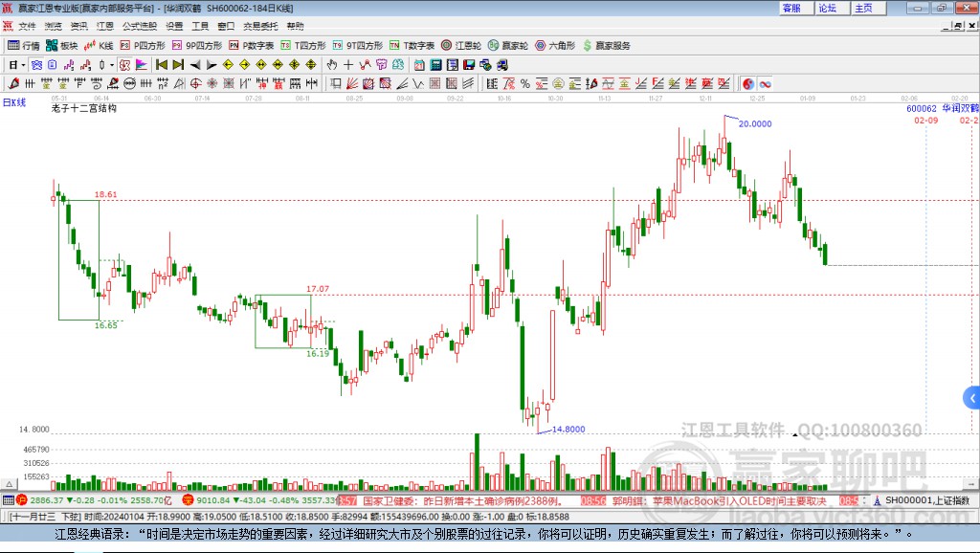Open the 9T四方形 tool
This screenshot has width=980, height=553.
click(358, 45)
